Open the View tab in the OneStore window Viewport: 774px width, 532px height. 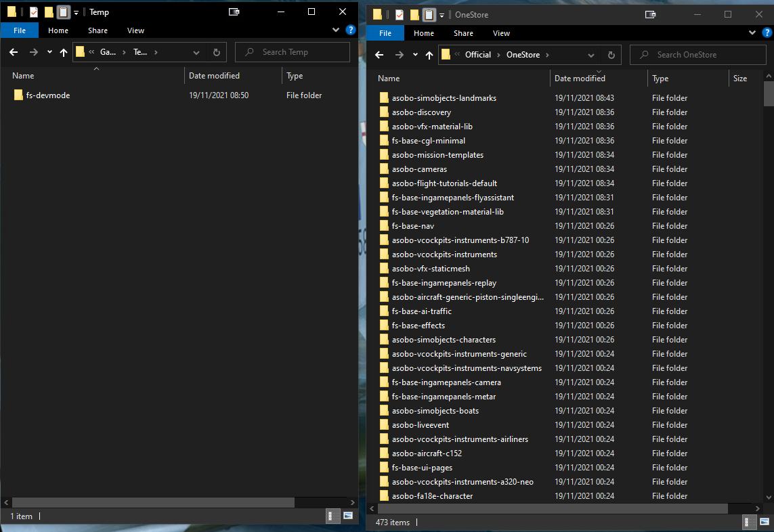point(501,32)
